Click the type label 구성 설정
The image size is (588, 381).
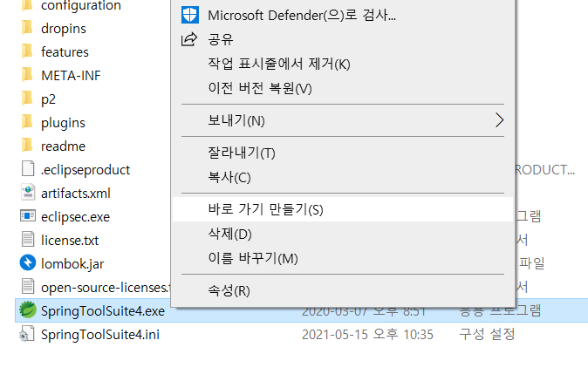coord(487,334)
